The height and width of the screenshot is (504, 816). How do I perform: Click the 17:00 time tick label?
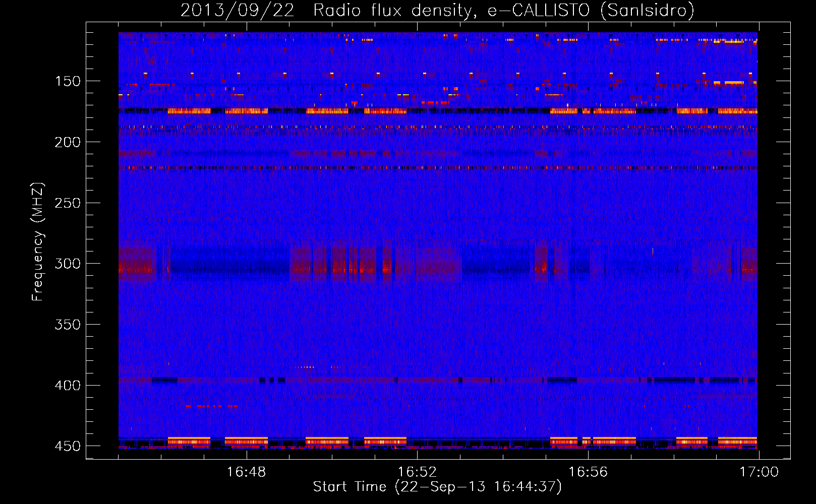pyautogui.click(x=759, y=472)
